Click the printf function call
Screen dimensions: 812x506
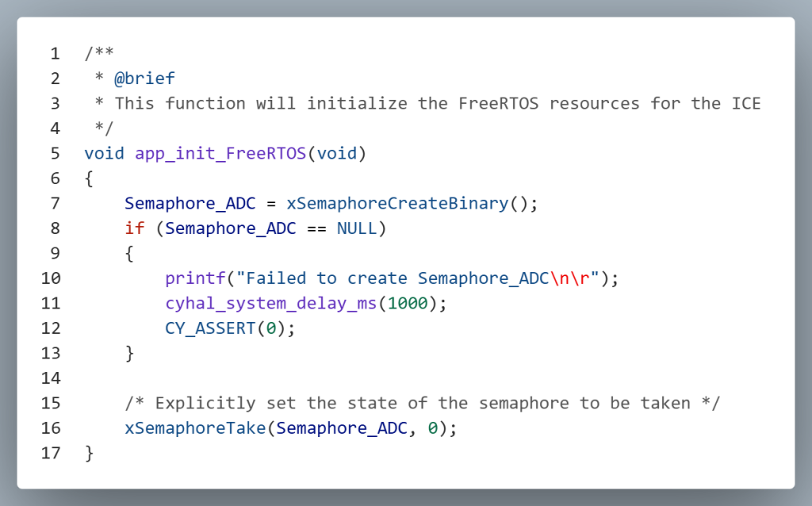tap(195, 278)
